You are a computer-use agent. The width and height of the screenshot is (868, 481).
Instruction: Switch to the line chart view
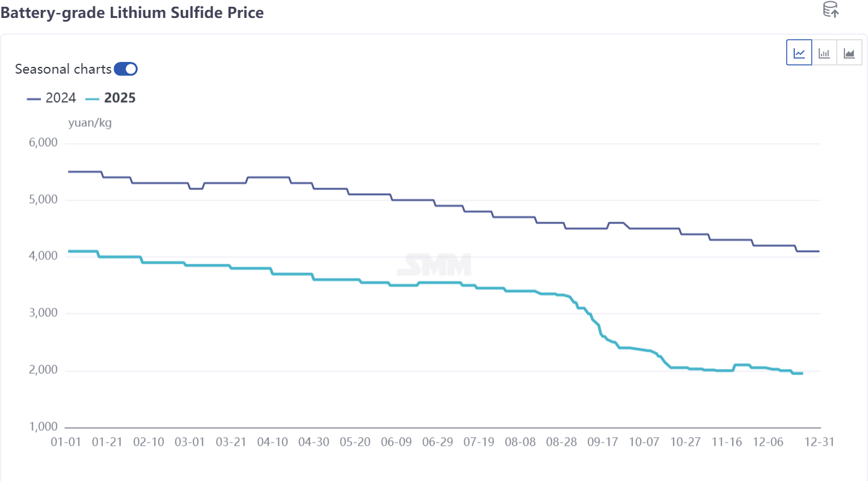[799, 53]
